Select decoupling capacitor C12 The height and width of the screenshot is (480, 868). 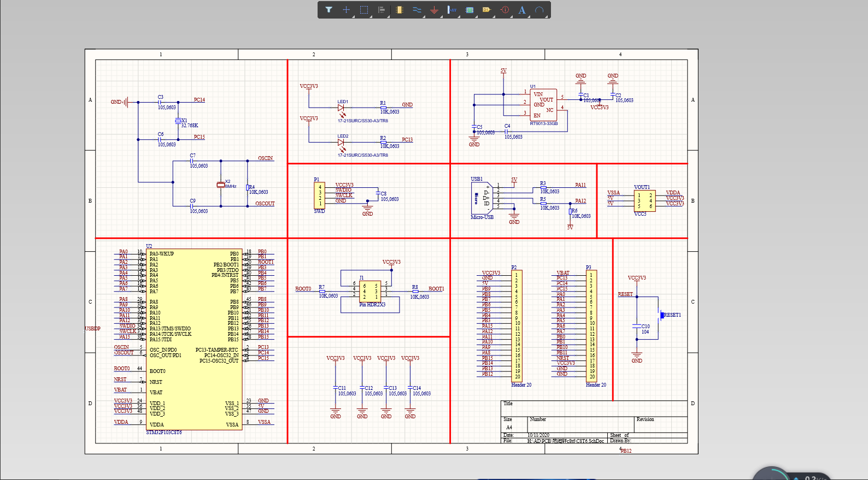(362, 387)
